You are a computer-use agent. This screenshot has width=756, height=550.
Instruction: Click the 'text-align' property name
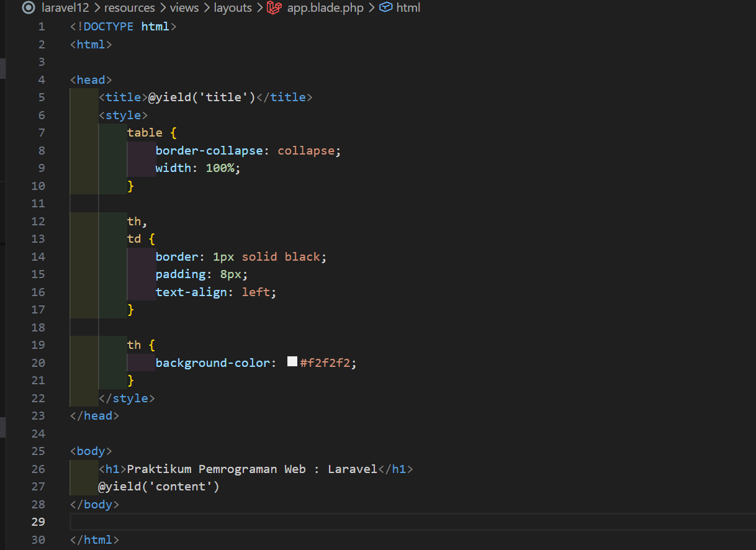pyautogui.click(x=191, y=292)
